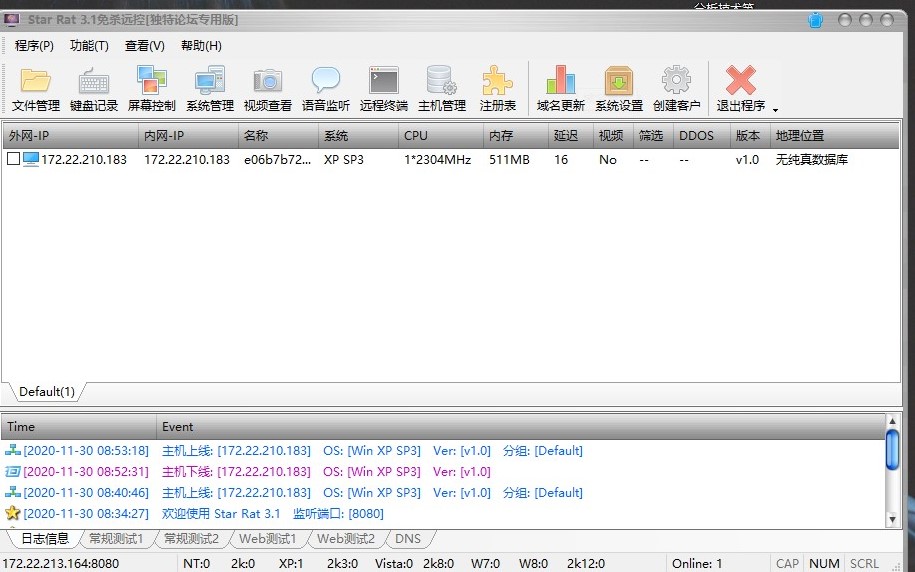Start the 语音监听 audio monitor
The height and width of the screenshot is (572, 915).
(x=326, y=89)
